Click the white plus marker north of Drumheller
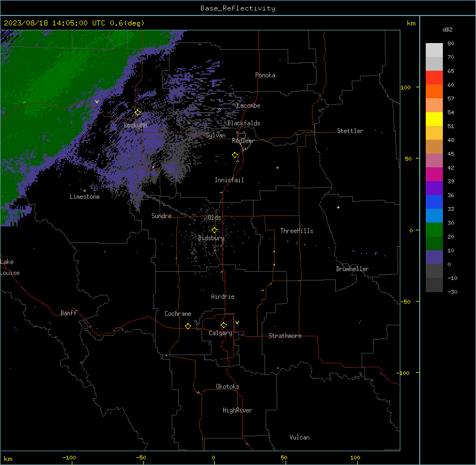 [338, 207]
